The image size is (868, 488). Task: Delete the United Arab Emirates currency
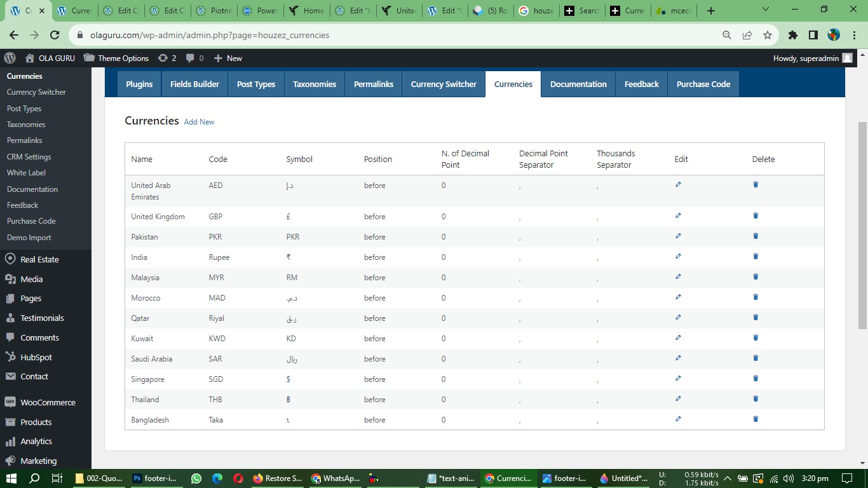click(756, 184)
